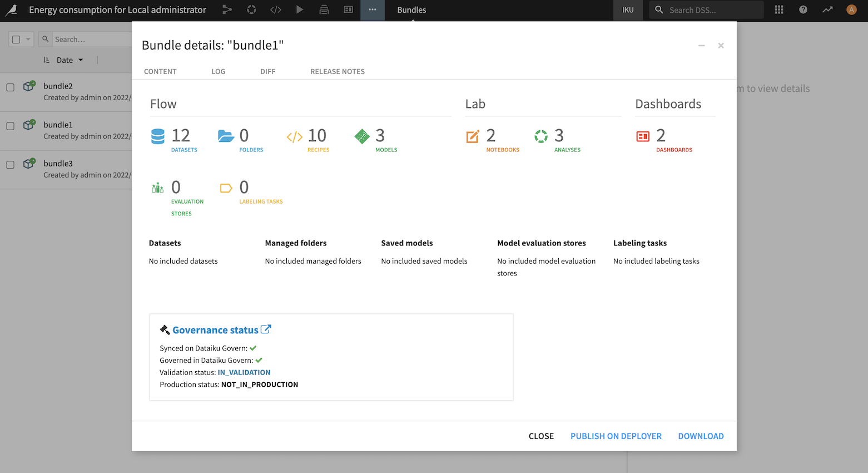Check the bundle1 checkbox
The height and width of the screenshot is (473, 868).
click(10, 126)
